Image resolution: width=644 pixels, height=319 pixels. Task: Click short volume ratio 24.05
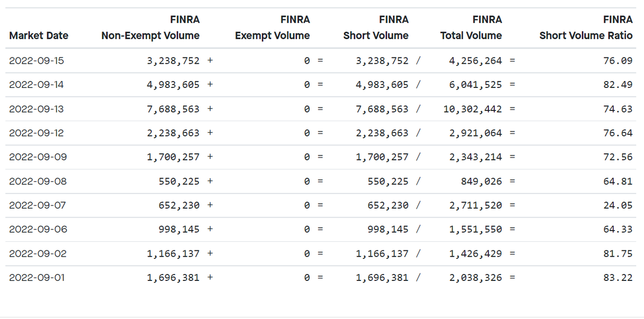[618, 205]
